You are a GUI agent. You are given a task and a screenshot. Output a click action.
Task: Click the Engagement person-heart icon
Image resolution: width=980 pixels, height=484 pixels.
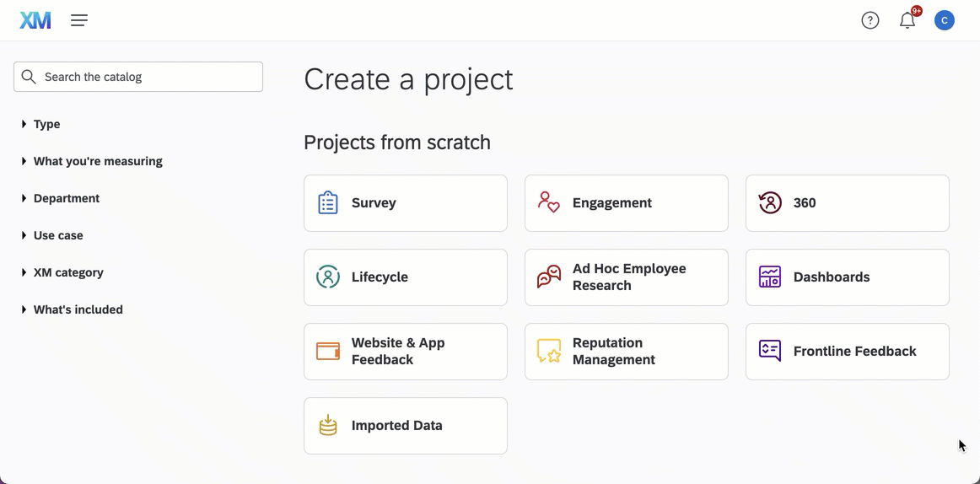(x=549, y=203)
